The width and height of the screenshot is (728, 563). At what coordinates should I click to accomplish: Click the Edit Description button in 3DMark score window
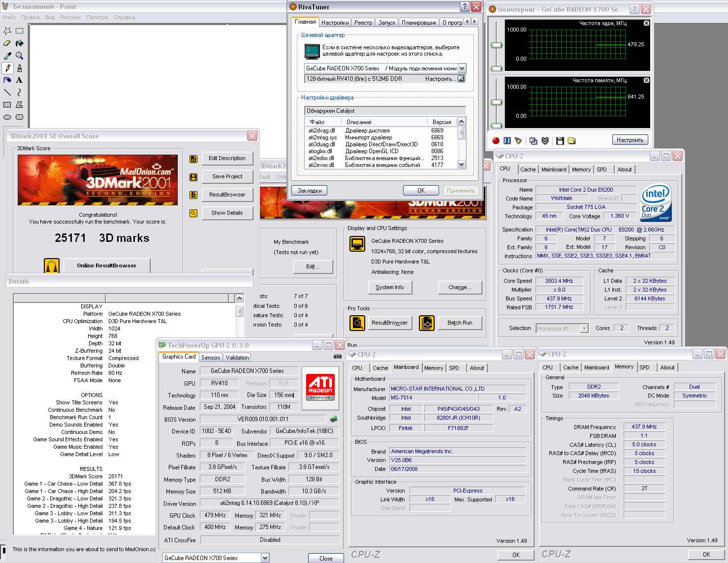[227, 158]
